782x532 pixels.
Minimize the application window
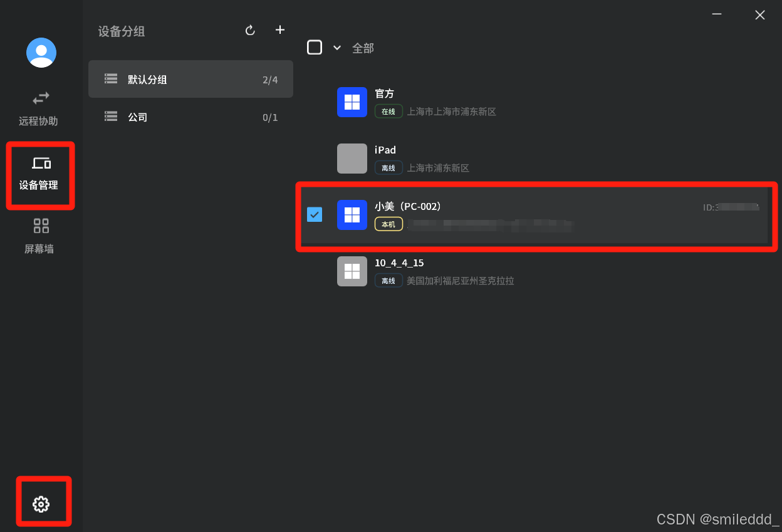pyautogui.click(x=717, y=14)
